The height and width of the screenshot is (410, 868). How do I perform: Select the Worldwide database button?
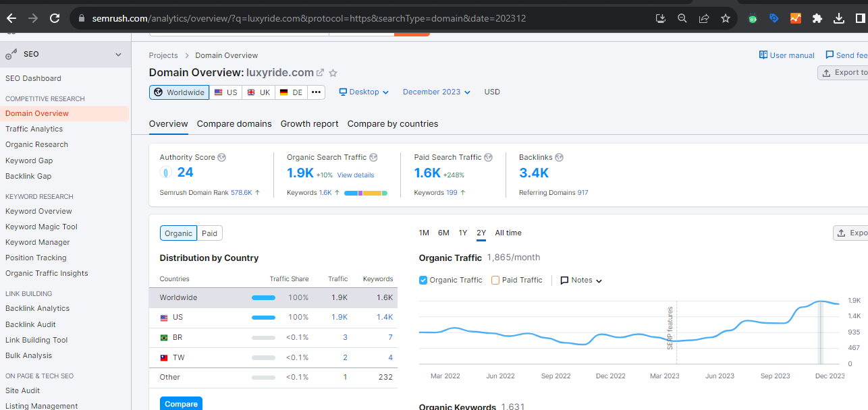179,92
